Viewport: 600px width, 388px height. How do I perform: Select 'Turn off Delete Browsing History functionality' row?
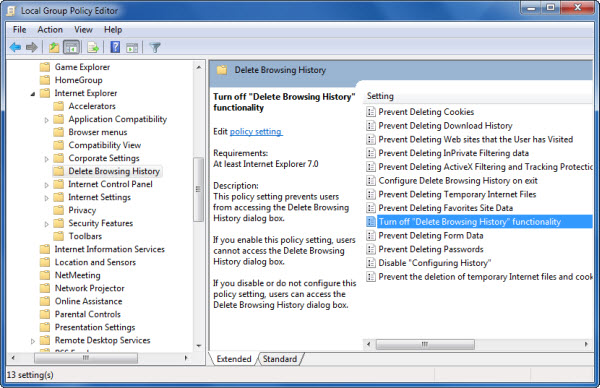click(484, 222)
